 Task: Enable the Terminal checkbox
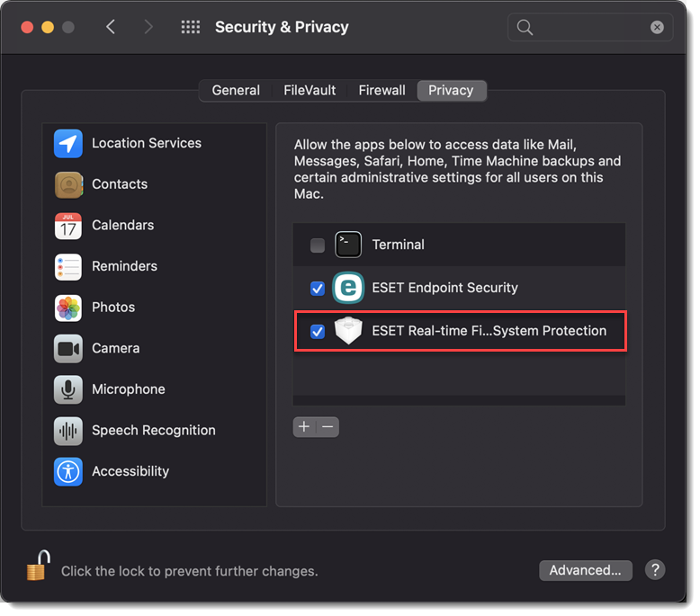pyautogui.click(x=318, y=245)
